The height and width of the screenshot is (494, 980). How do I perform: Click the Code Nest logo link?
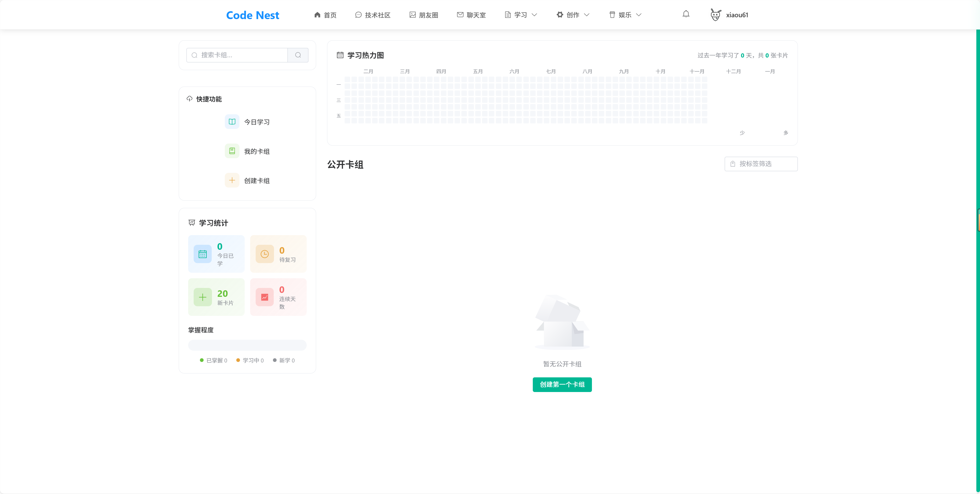click(x=253, y=15)
